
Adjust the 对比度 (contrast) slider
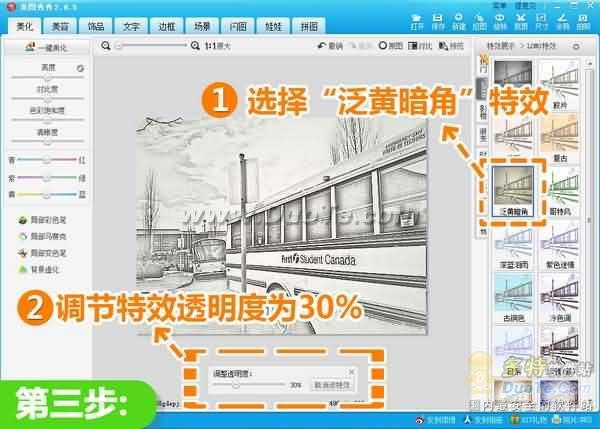(48, 99)
